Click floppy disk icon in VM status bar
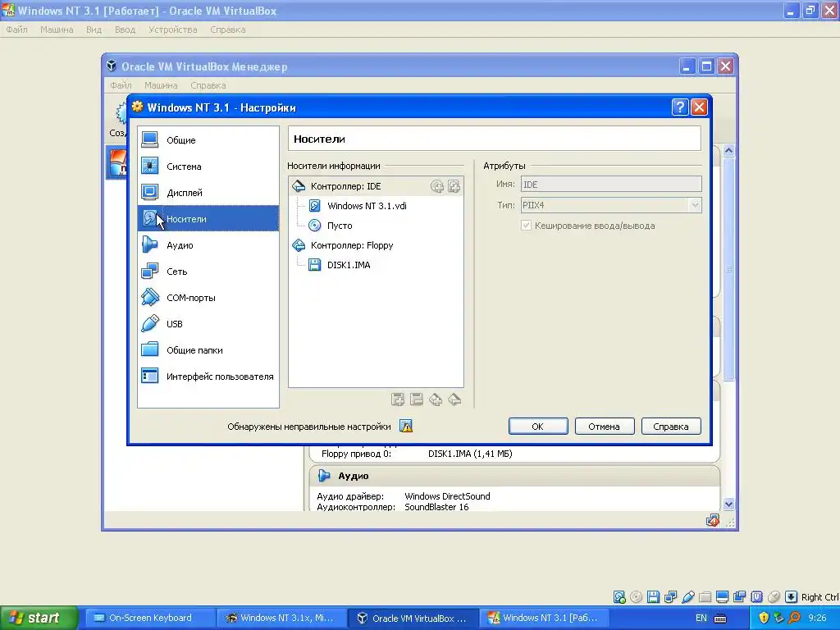 pyautogui.click(x=653, y=597)
